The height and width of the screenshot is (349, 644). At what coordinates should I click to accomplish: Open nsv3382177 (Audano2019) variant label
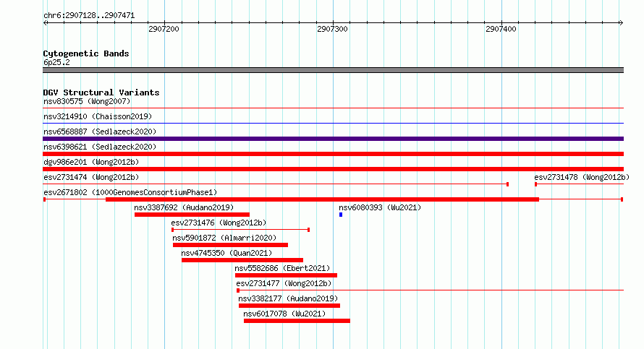(288, 298)
